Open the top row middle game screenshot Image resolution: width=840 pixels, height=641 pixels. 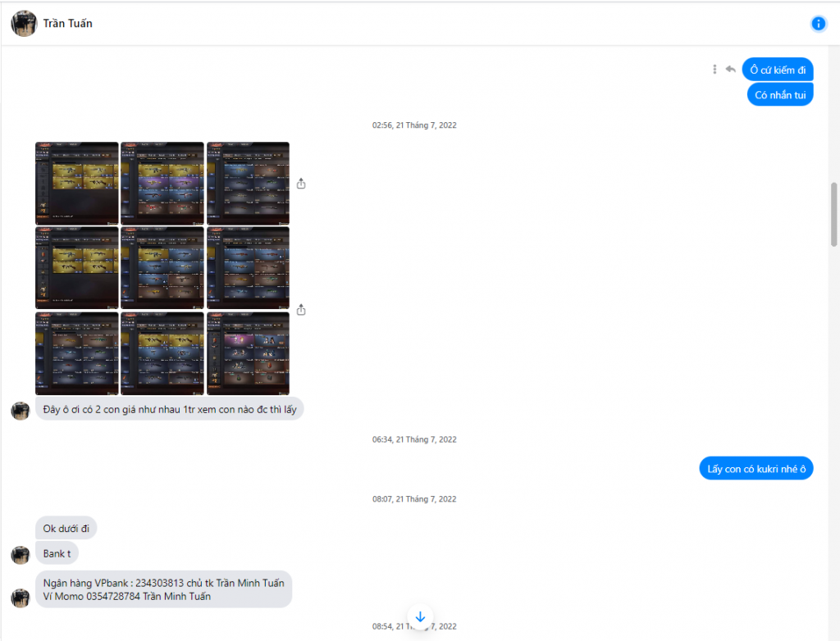(x=162, y=183)
